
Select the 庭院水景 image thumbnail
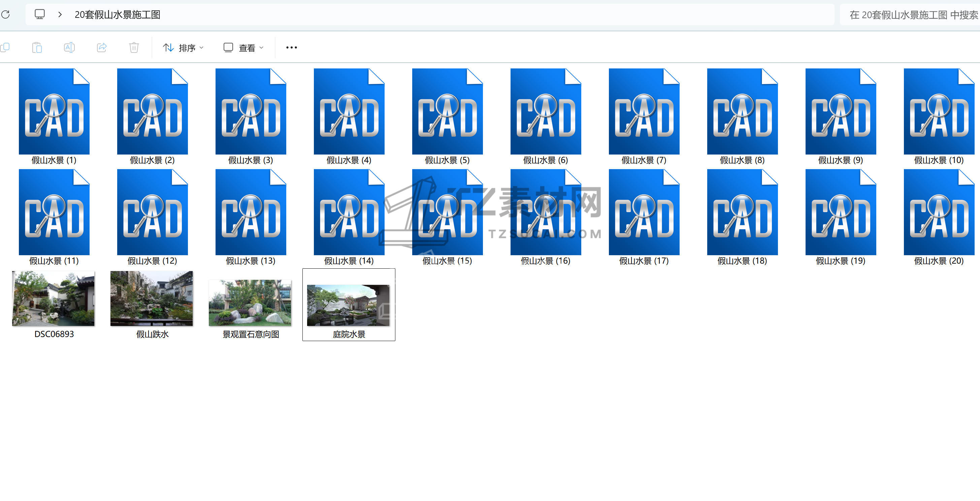pos(348,305)
